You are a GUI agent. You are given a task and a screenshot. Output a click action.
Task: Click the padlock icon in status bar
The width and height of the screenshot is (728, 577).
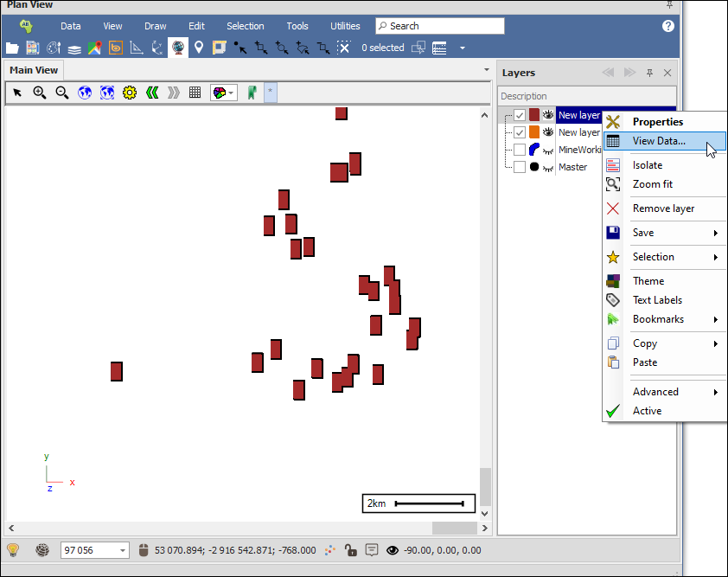(x=350, y=550)
